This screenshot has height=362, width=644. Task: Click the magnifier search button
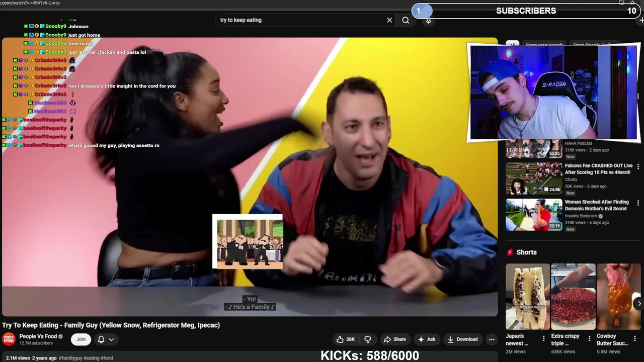point(406,20)
